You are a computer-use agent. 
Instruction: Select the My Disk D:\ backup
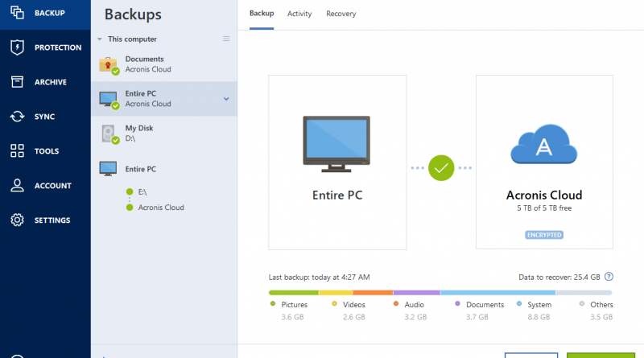164,134
